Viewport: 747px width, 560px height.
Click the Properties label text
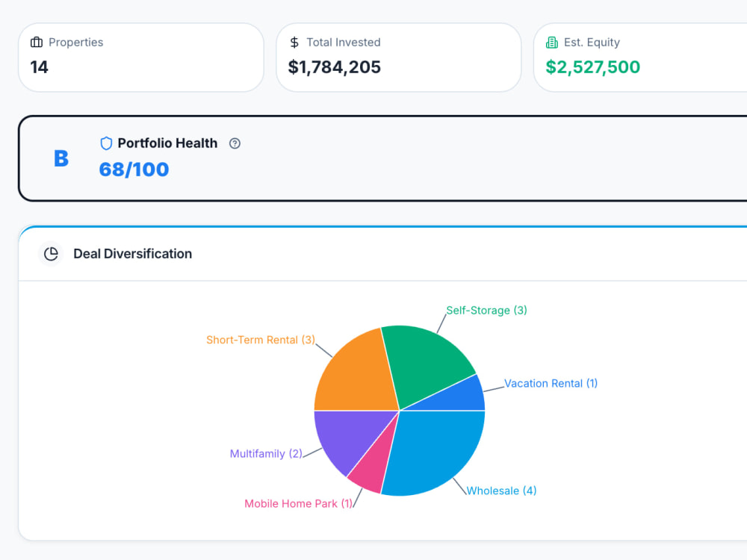pos(75,43)
